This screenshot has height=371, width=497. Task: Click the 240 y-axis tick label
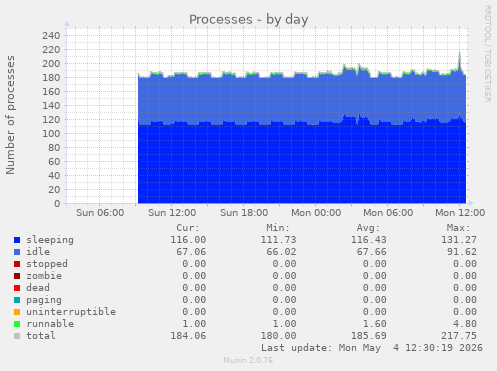pyautogui.click(x=51, y=36)
